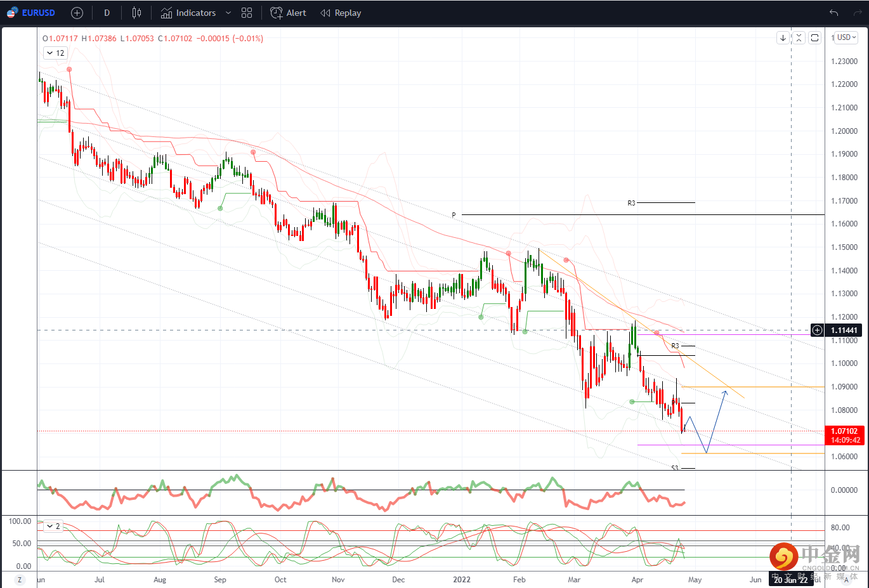Open the Indicators dialog
Viewport: 869px width, 588px height.
tap(188, 13)
